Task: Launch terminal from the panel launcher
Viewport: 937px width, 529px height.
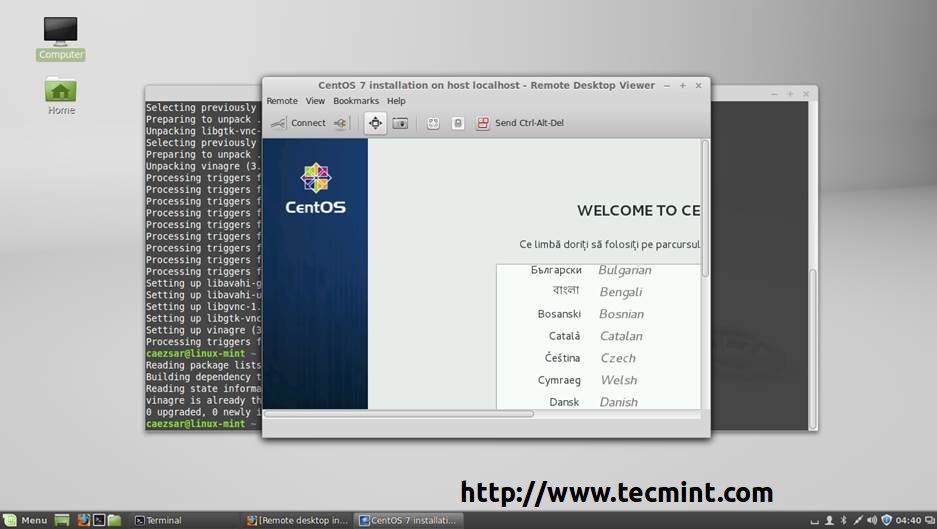Action: [99, 520]
